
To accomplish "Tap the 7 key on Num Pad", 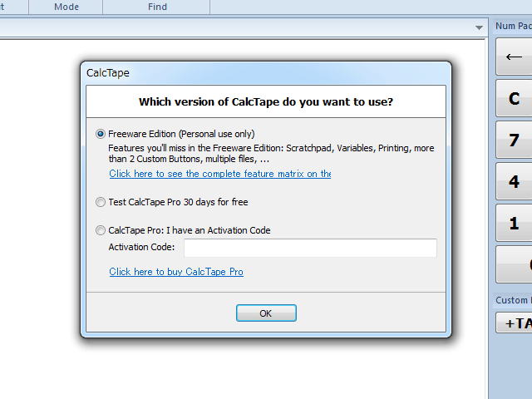I will point(514,140).
